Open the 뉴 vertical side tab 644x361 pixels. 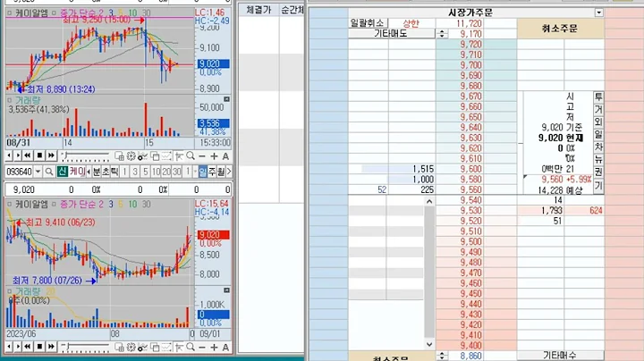(x=598, y=159)
